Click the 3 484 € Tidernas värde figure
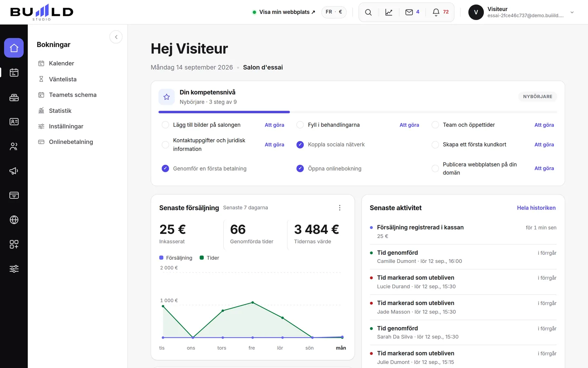The height and width of the screenshot is (368, 588). click(x=316, y=229)
